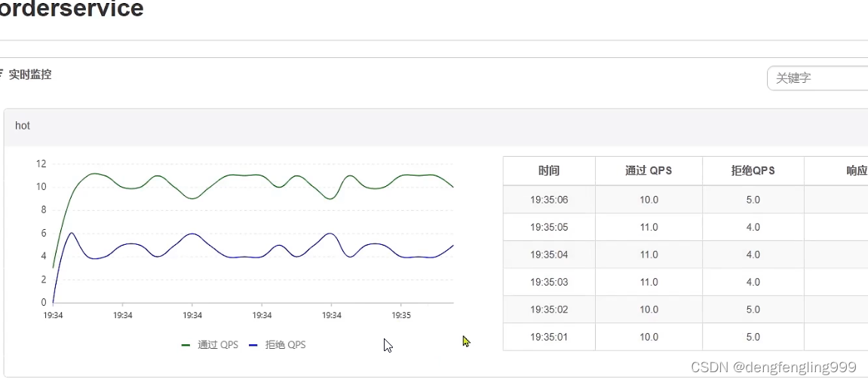Click the green 通过 QPS legend line marker
Image resolution: width=868 pixels, height=382 pixels.
point(186,345)
